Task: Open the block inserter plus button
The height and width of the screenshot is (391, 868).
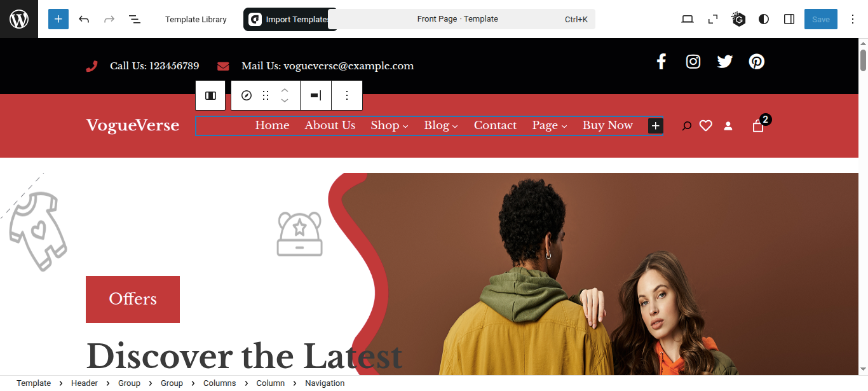Action: click(x=58, y=19)
